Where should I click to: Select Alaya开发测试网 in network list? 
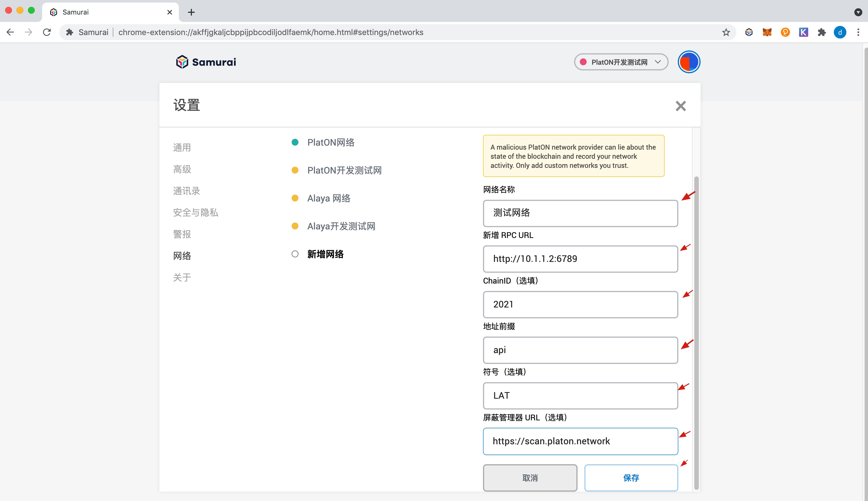coord(333,226)
